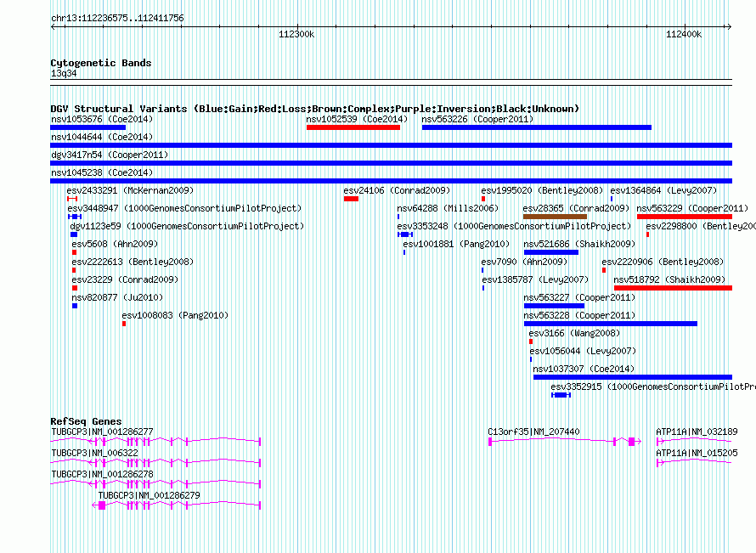Screen dimensions: 756x553
Task: Click the esv3352915 variant label
Action: coord(653,387)
